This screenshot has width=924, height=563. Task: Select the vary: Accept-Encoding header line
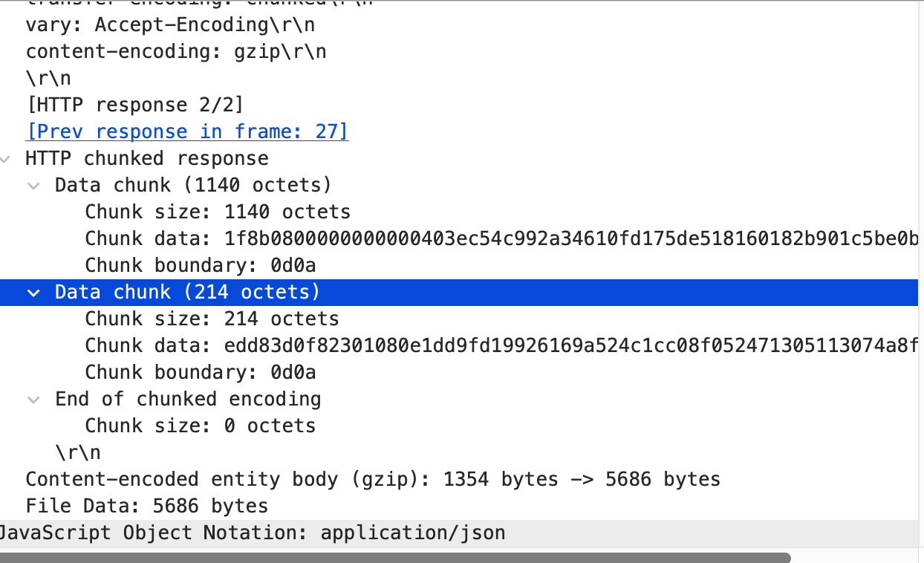[169, 25]
